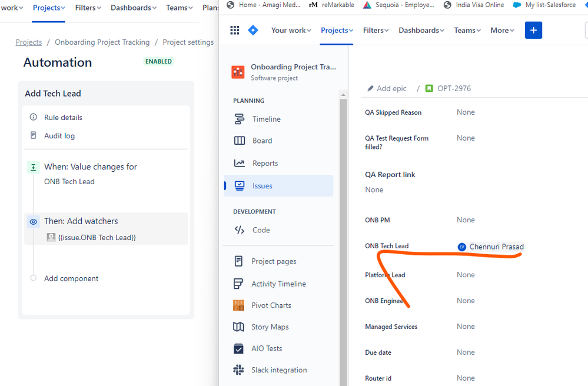Image resolution: width=588 pixels, height=386 pixels.
Task: Click {{issue.ONB Tech Lead}} smart value
Action: pos(97,238)
